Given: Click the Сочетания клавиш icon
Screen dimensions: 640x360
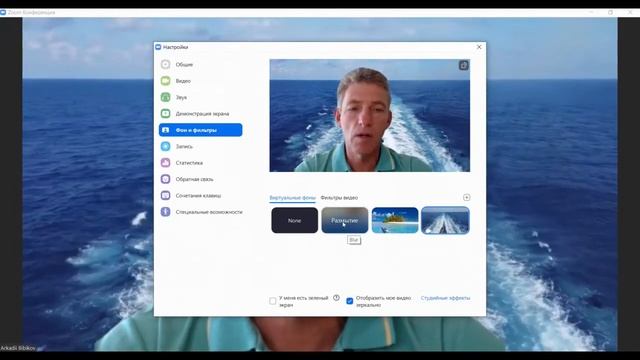Looking at the screenshot, I should point(165,196).
